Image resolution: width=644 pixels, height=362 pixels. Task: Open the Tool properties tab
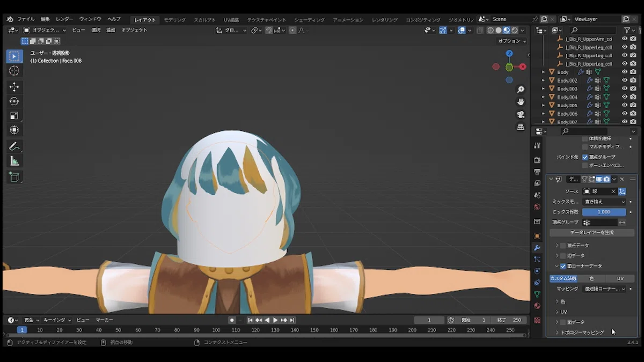(x=537, y=145)
